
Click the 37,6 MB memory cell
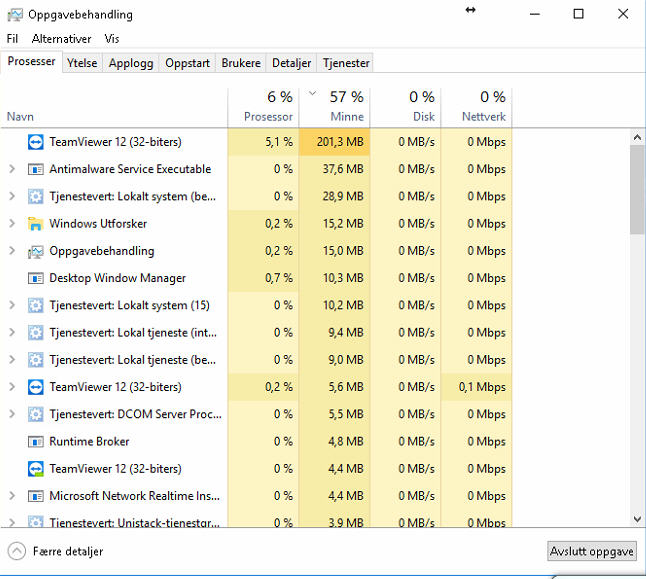tap(335, 169)
